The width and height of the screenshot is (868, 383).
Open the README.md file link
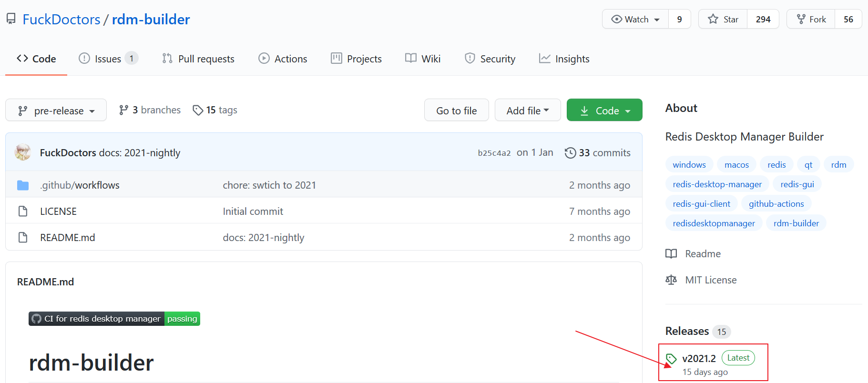click(x=68, y=238)
